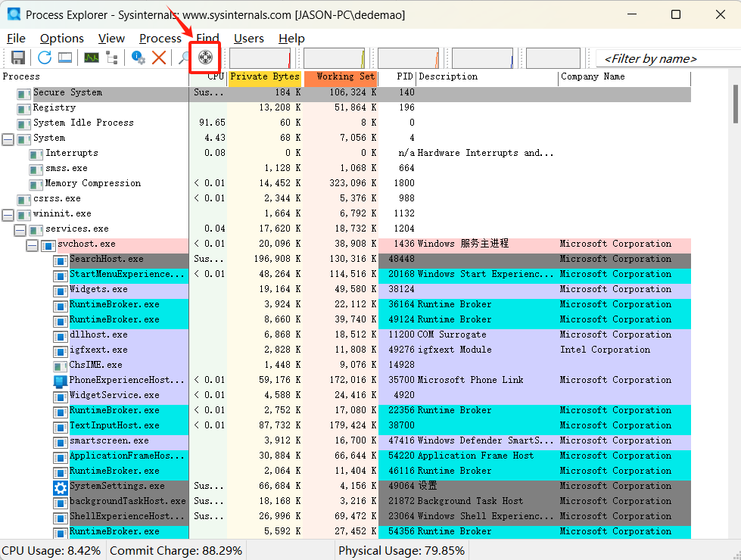The height and width of the screenshot is (560, 741).
Task: Click the icon beside Registry process
Action: (23, 109)
